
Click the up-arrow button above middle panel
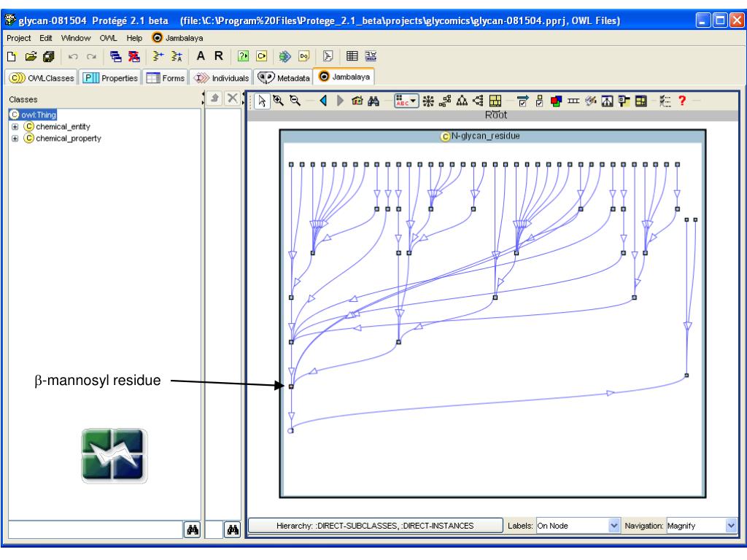click(x=215, y=98)
